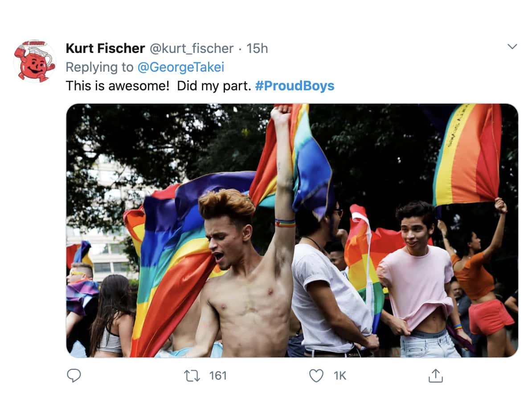View the attached pride parade photo
The width and height of the screenshot is (532, 405).
coord(292,231)
